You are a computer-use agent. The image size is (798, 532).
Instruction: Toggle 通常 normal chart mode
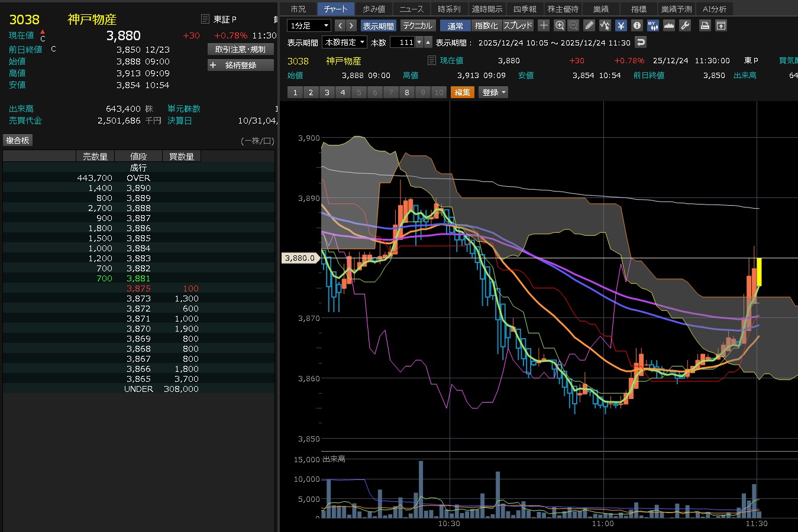coord(455,25)
